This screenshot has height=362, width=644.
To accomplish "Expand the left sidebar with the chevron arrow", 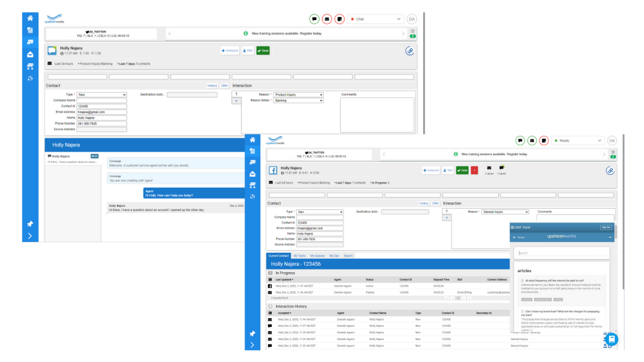I will tap(30, 236).
